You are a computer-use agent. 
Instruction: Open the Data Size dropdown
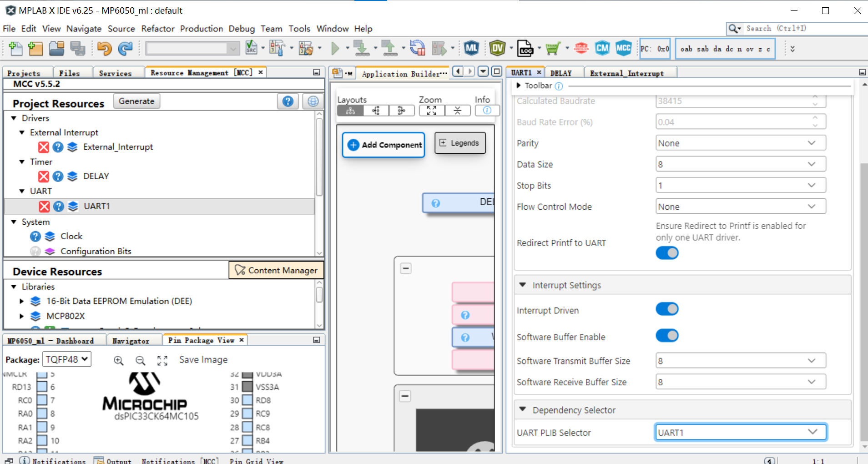point(741,164)
